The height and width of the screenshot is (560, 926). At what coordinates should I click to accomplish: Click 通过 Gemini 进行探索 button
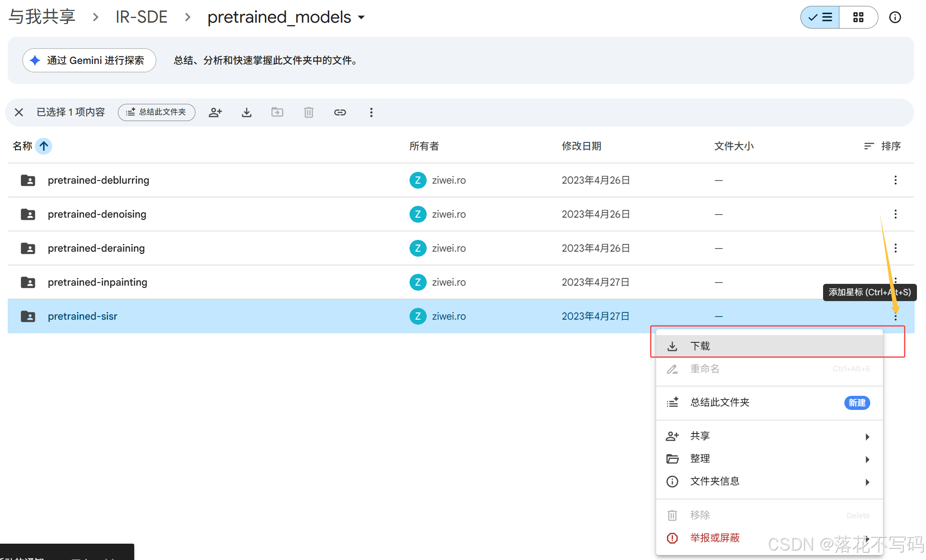pos(89,60)
